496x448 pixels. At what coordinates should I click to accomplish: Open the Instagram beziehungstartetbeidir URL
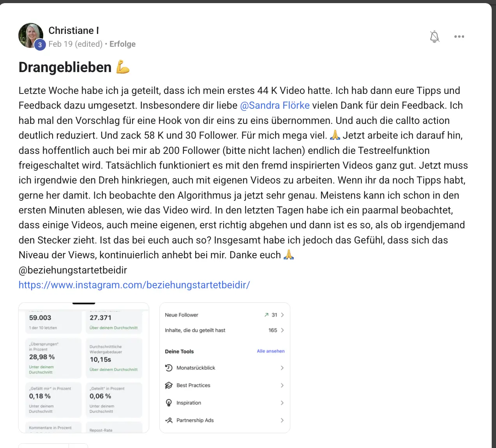pos(134,285)
